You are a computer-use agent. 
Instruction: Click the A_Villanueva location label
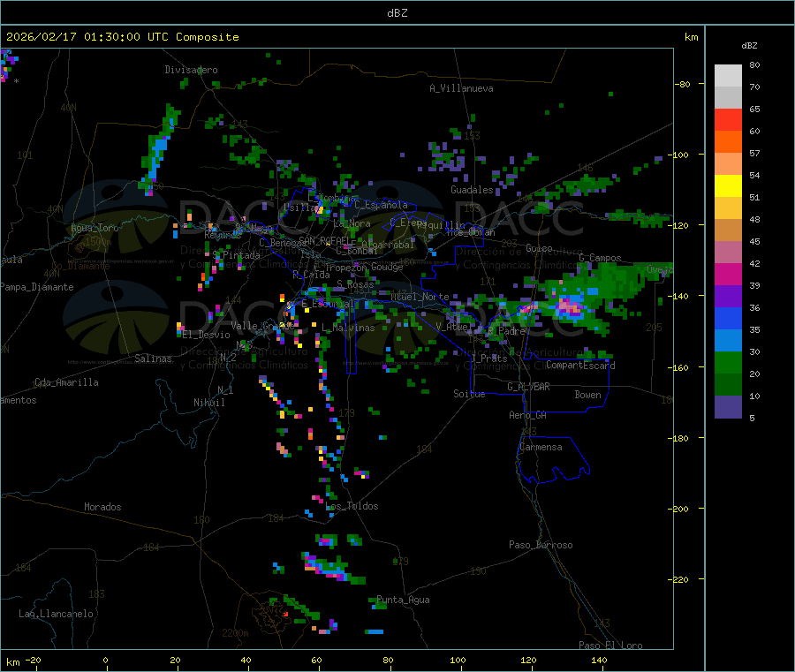[461, 88]
